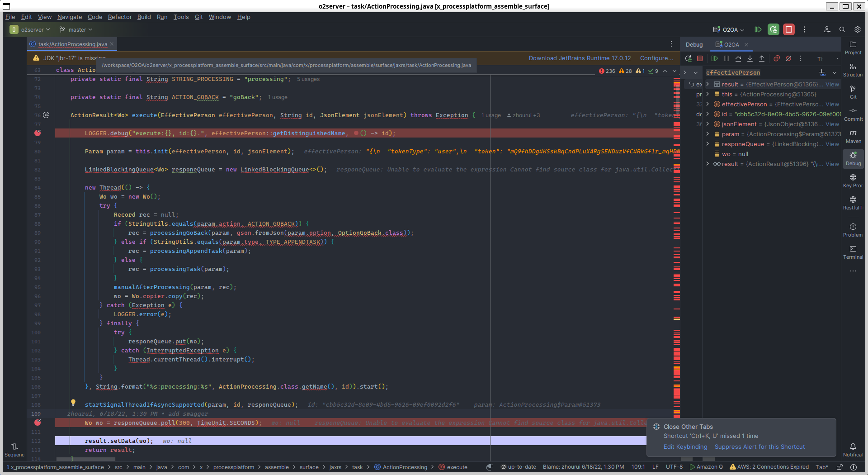868x475 pixels.
Task: Click Suppress Alert for this Shortcut
Action: (x=759, y=446)
